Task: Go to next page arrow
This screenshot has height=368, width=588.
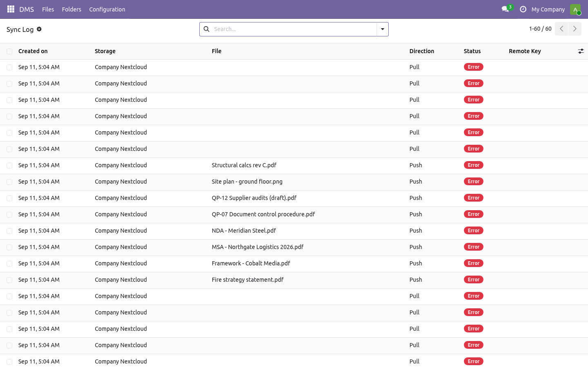Action: [x=575, y=29]
